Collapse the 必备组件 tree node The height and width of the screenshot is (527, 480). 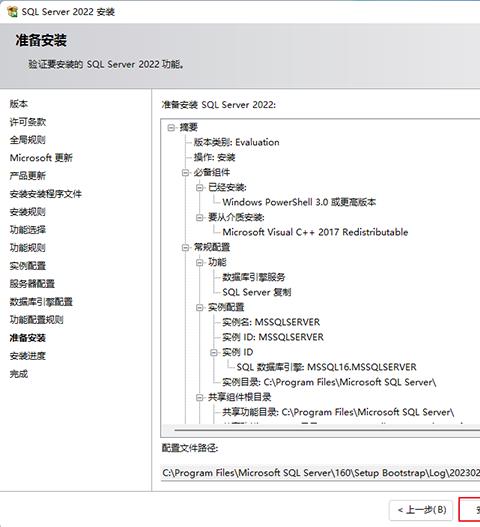pos(186,172)
